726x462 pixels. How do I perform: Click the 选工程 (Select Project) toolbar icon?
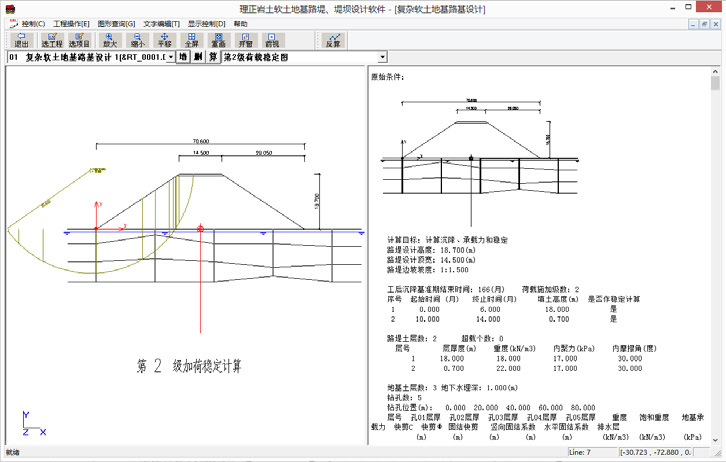(50, 40)
